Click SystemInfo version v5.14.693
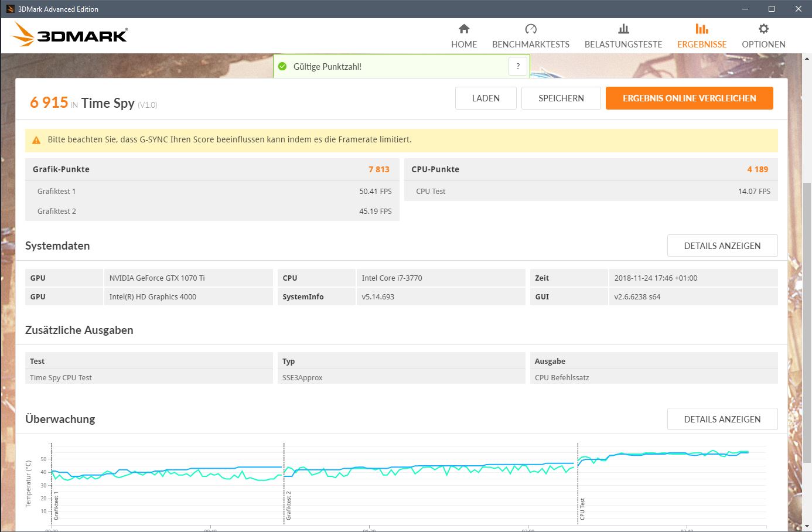This screenshot has height=532, width=812. point(441,297)
